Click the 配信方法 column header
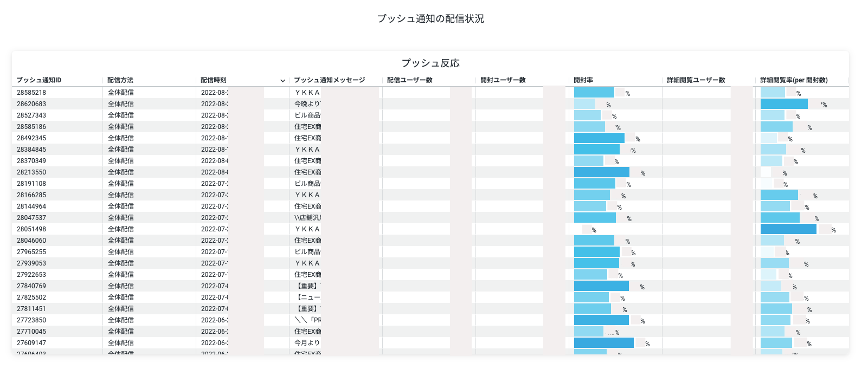The image size is (868, 369). (x=120, y=80)
